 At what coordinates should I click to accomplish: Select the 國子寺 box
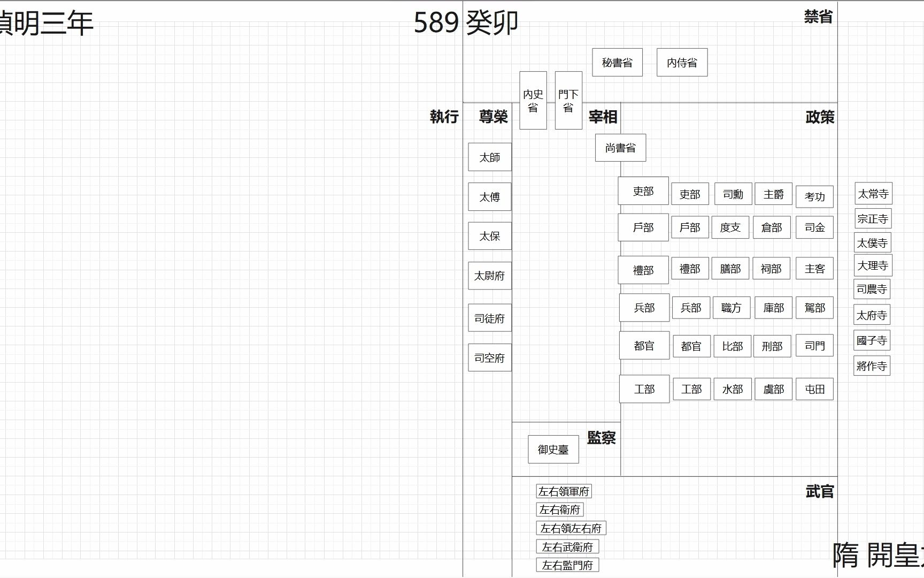(872, 340)
